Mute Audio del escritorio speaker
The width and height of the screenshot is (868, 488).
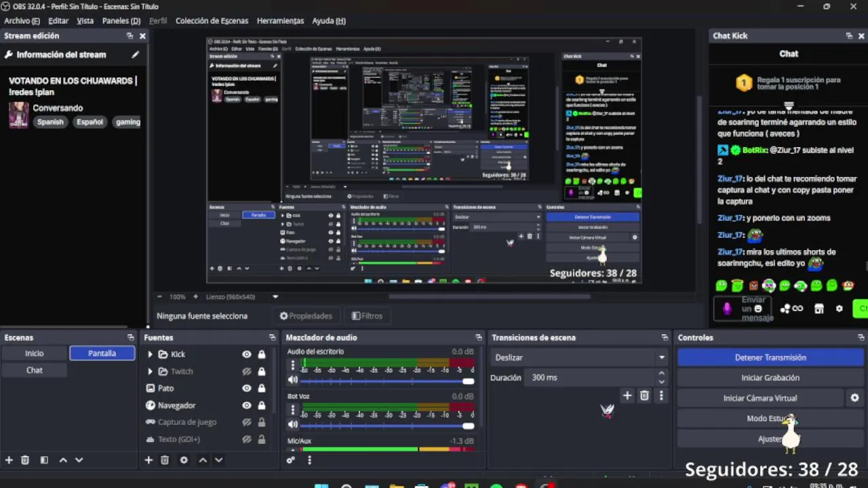(293, 381)
